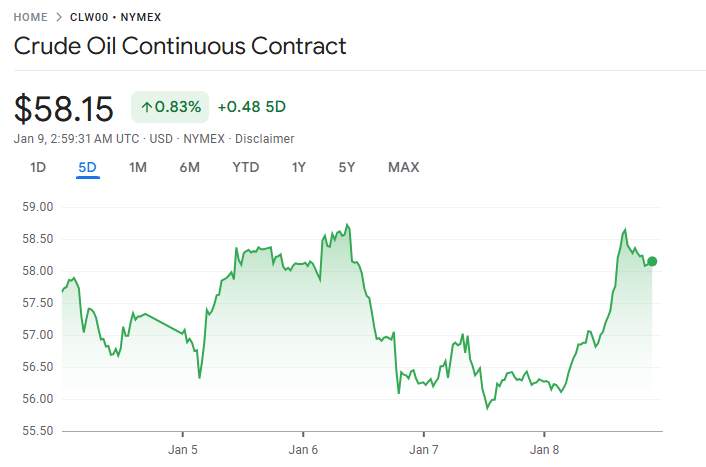Select the 5D time range tab
Image resolution: width=706 pixels, height=467 pixels.
pos(87,167)
